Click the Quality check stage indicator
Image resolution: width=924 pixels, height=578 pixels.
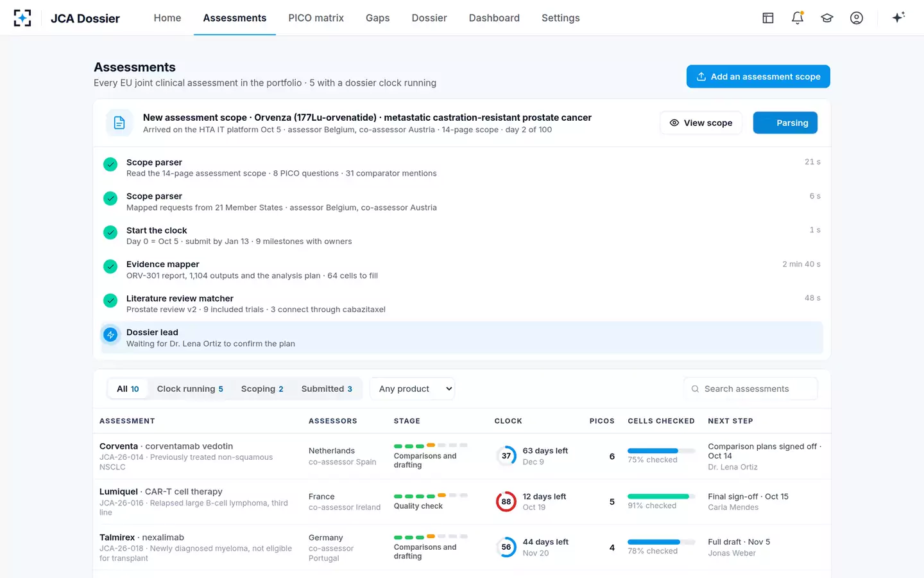click(x=431, y=501)
